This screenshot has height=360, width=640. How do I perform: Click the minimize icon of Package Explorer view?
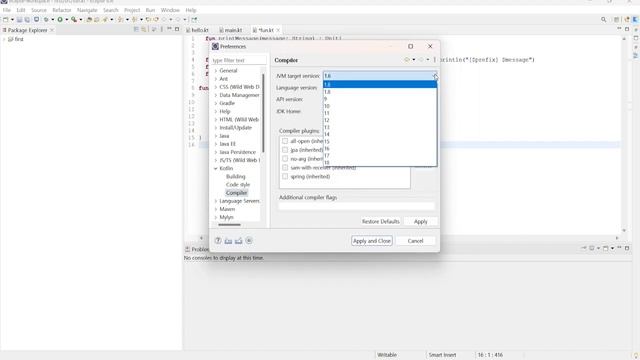click(169, 29)
